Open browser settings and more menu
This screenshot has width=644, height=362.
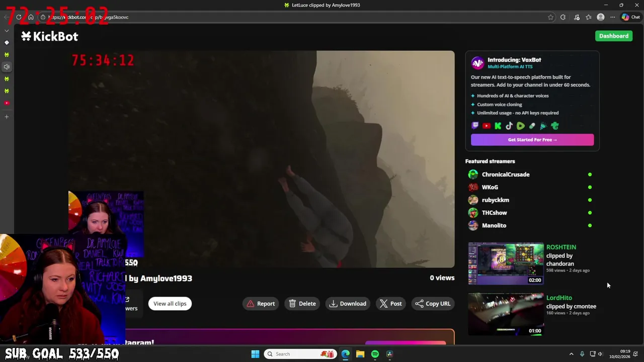[612, 17]
